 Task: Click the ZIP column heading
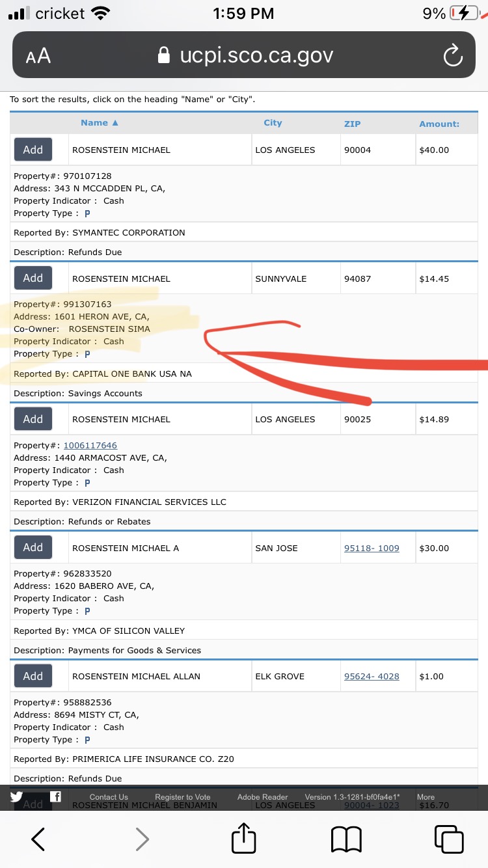click(352, 124)
